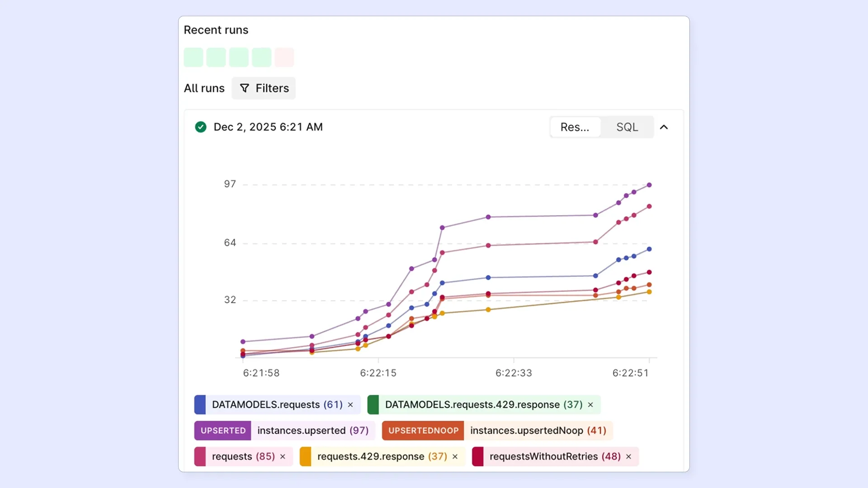Click DATAMODELS.requests (61) legend text
This screenshot has width=868, height=488.
[277, 405]
